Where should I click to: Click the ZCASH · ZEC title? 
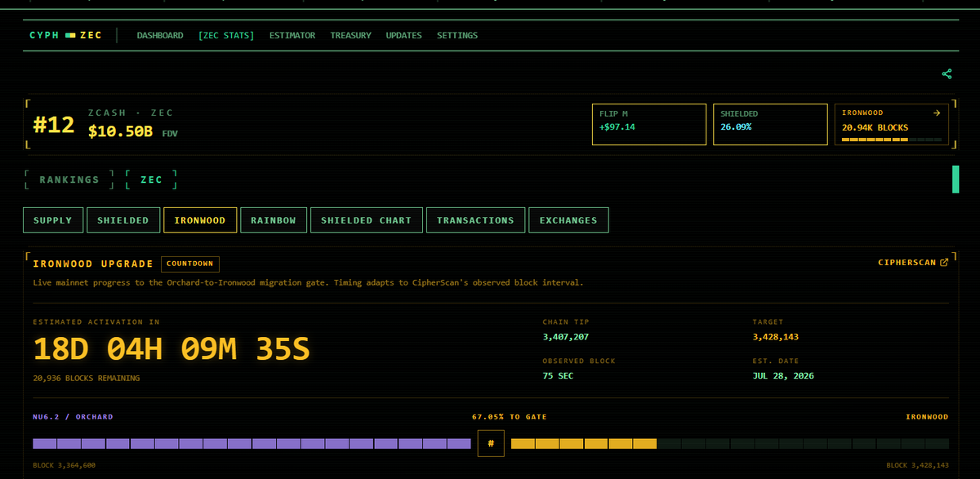pyautogui.click(x=131, y=113)
